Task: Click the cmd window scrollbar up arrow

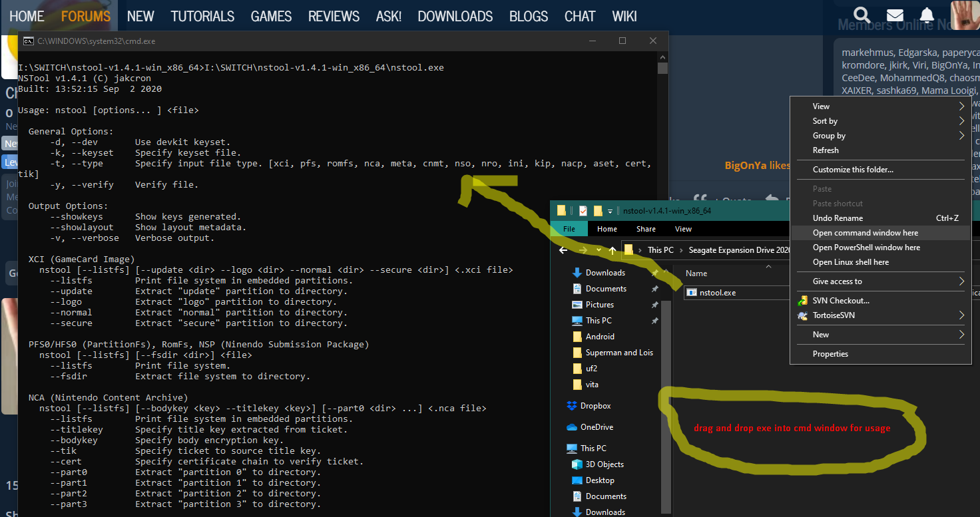Action: (x=662, y=57)
